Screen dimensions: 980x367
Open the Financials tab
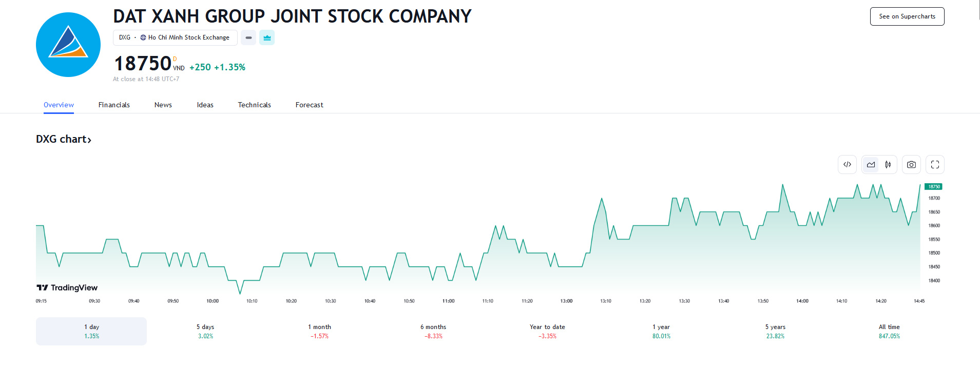click(x=114, y=105)
